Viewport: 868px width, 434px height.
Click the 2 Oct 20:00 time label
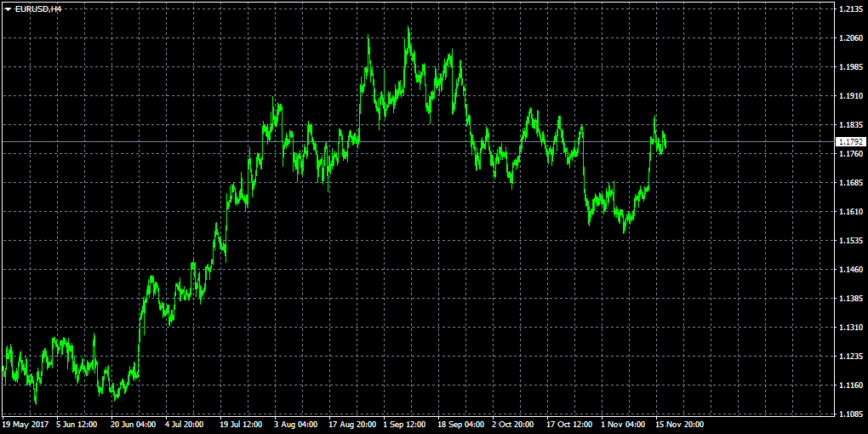512,425
